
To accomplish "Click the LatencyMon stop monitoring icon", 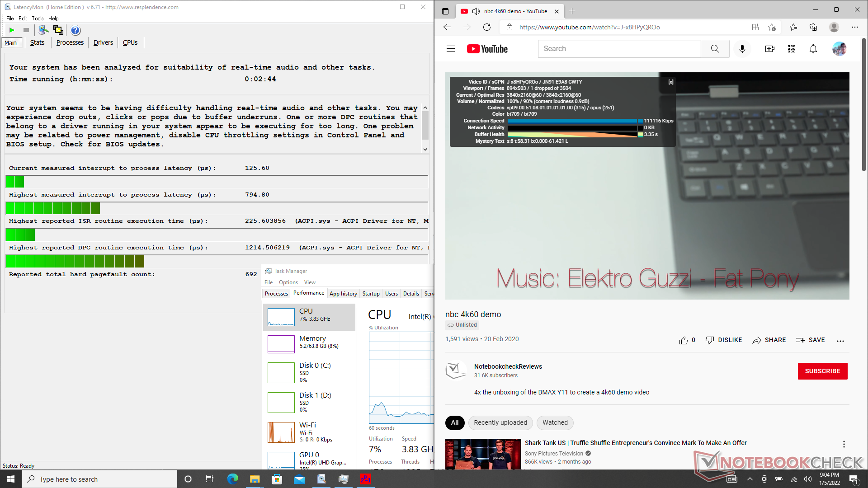I will [26, 30].
